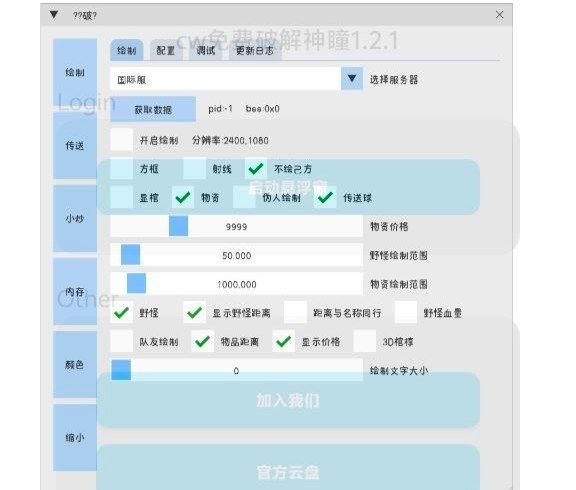Viewport: 576px width, 490px height.
Task: Click the 野怪绘制范围 slider handle
Action: coord(130,255)
